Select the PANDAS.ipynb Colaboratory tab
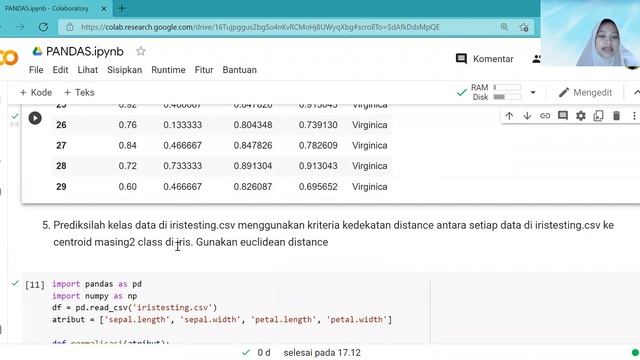 point(47,9)
